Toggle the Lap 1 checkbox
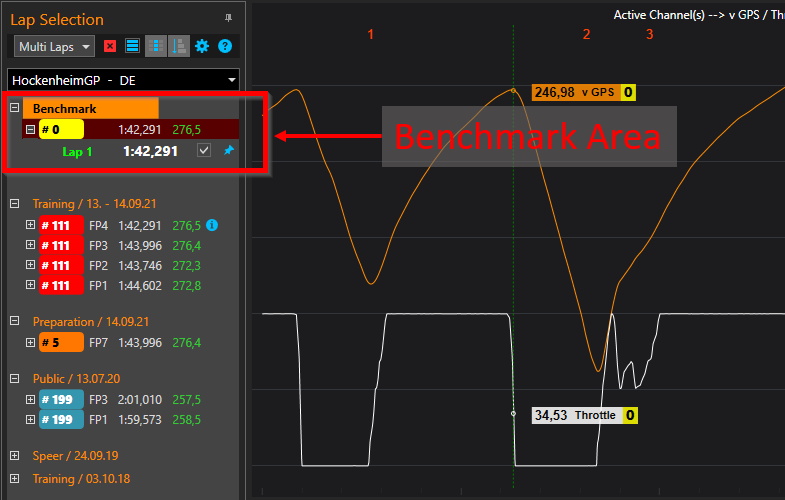Viewport: 785px width, 500px height. point(204,151)
